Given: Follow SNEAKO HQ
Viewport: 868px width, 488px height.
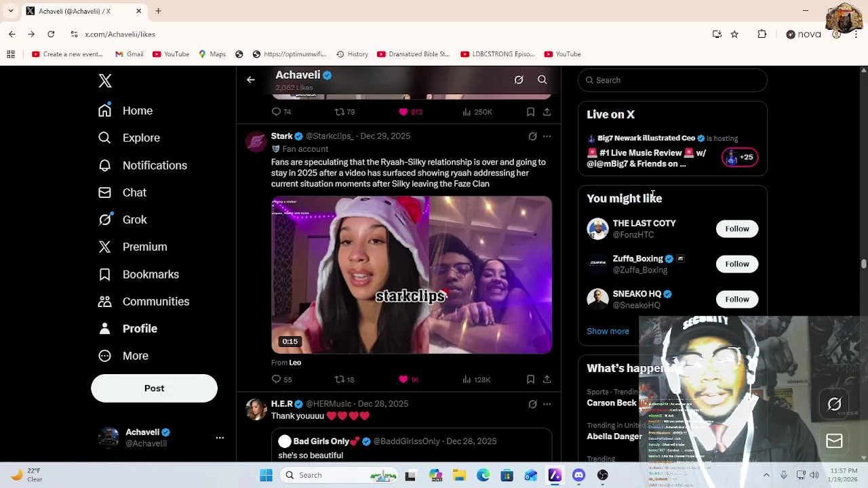Looking at the screenshot, I should tap(737, 299).
